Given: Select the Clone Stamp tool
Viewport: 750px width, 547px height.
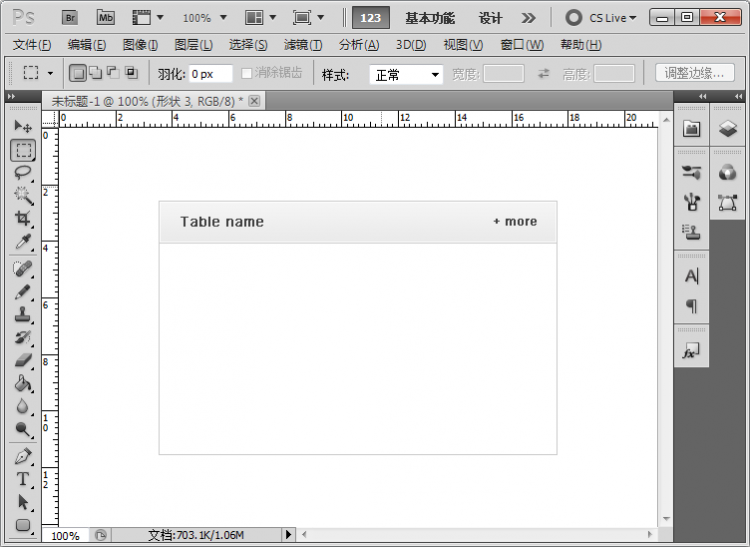Looking at the screenshot, I should point(22,315).
